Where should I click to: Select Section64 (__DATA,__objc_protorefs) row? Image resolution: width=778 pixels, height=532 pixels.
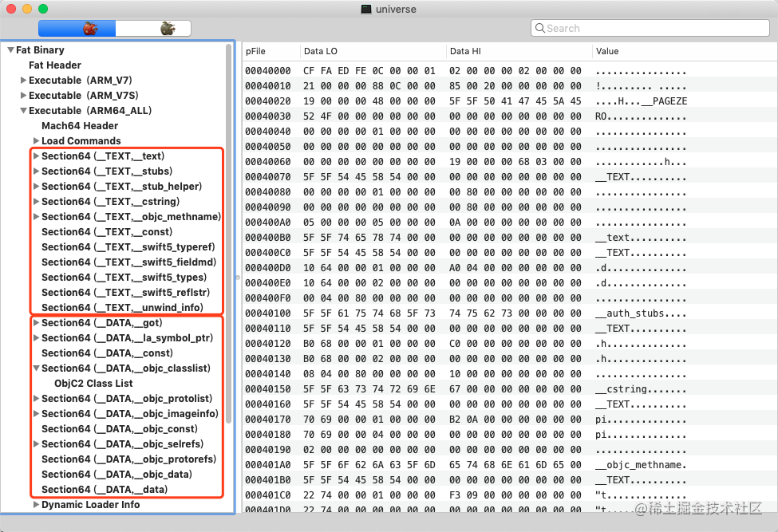[129, 459]
